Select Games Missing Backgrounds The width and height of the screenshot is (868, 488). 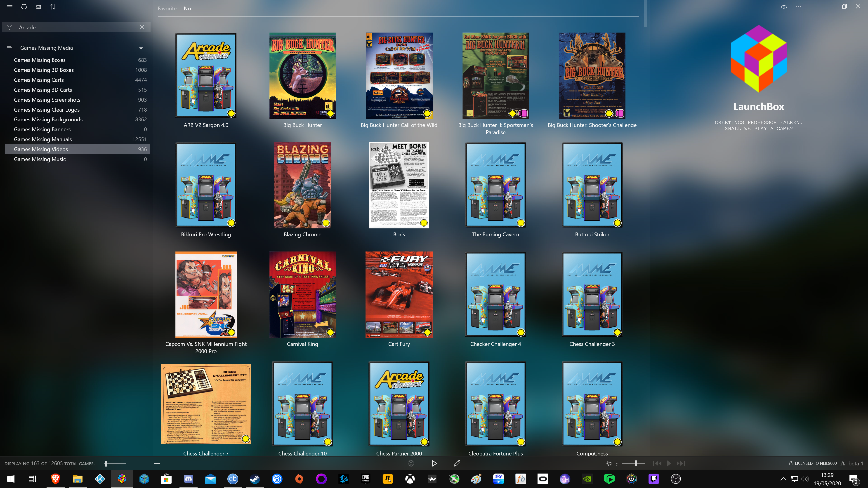coord(78,120)
